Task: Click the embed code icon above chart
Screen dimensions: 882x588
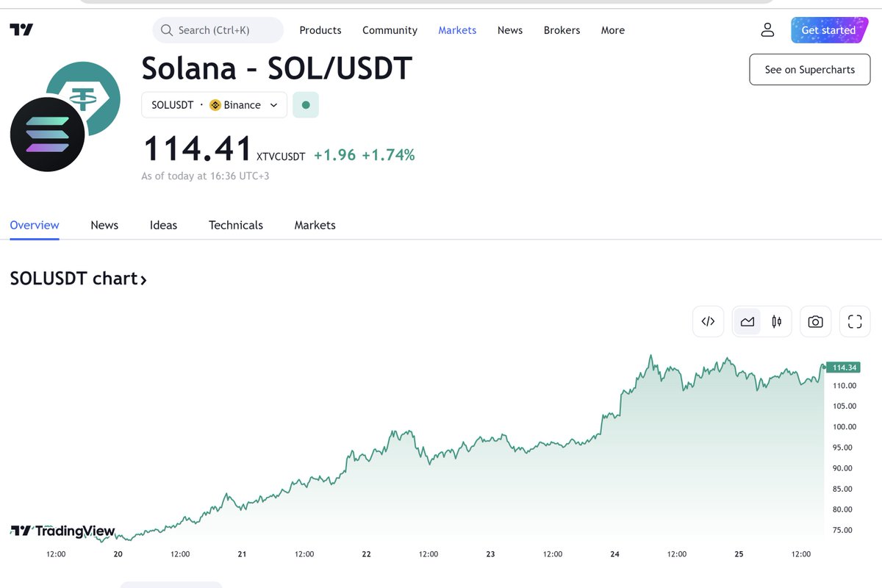Action: tap(709, 321)
